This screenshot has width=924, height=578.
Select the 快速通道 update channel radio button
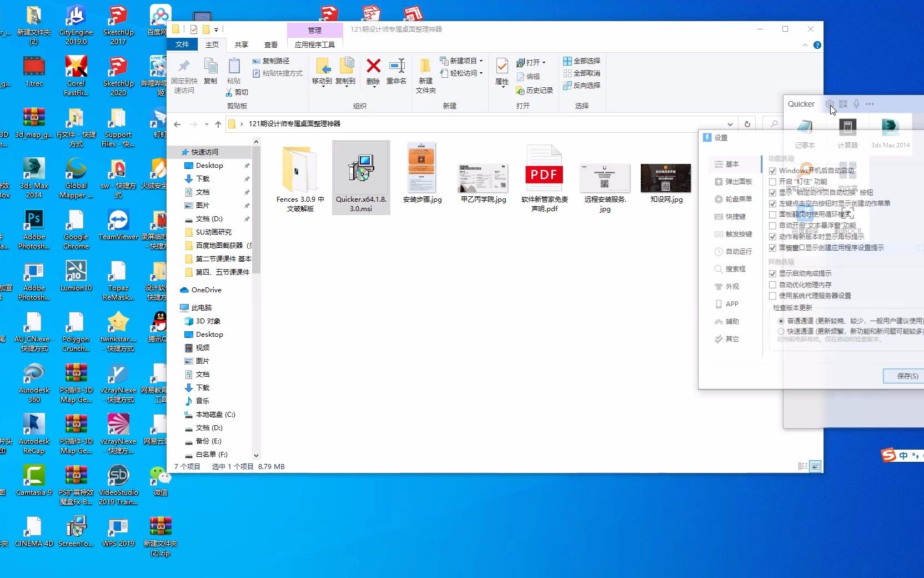781,331
